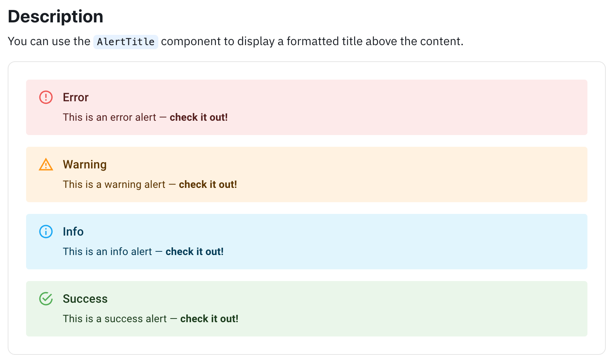615x364 pixels.
Task: Select the Warning heading label
Action: 84,165
